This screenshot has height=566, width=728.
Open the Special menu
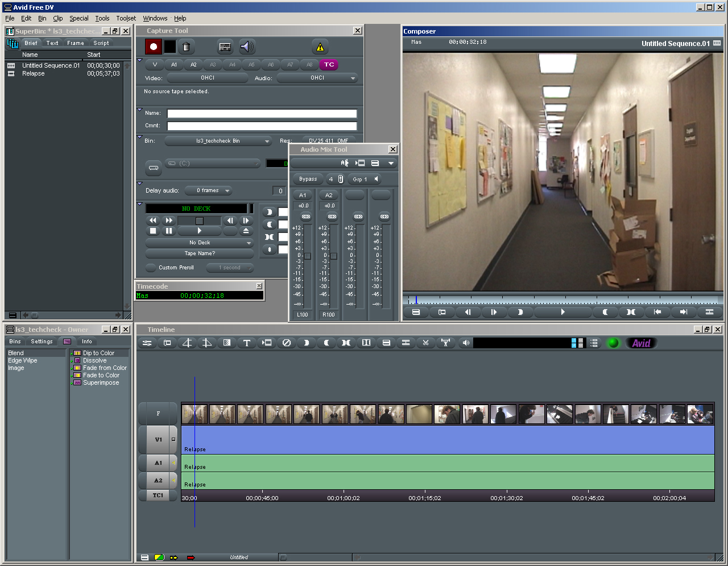78,18
